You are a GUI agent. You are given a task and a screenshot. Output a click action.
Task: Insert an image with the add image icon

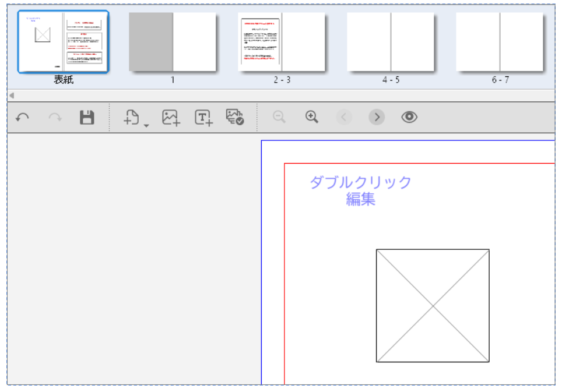pos(171,118)
